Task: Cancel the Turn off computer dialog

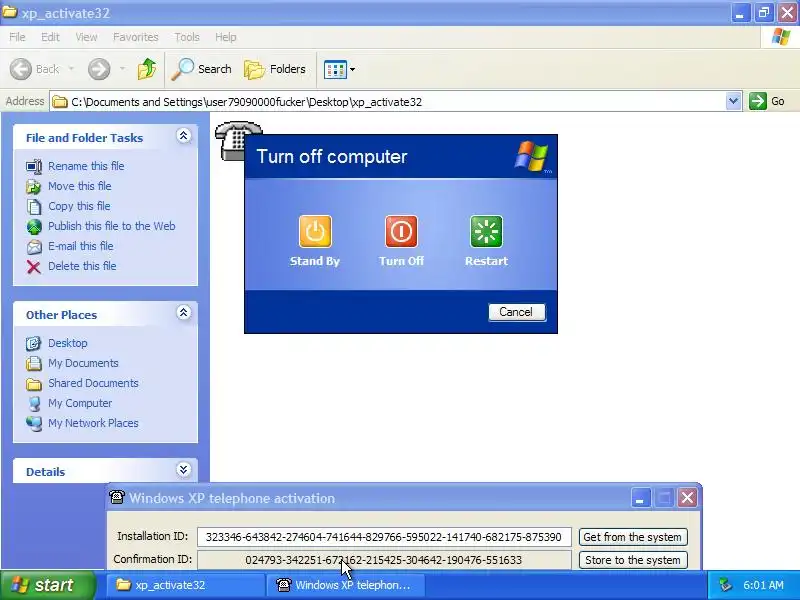Action: 516,312
